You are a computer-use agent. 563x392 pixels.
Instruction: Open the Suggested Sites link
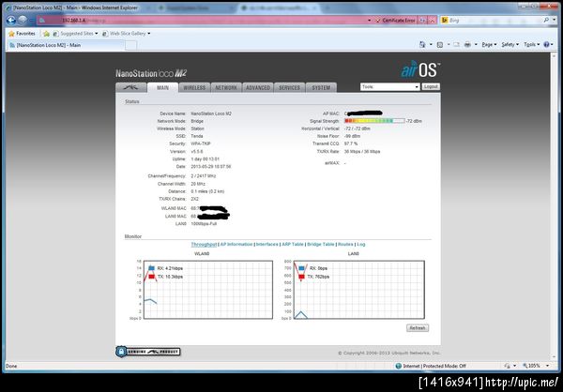(x=75, y=34)
